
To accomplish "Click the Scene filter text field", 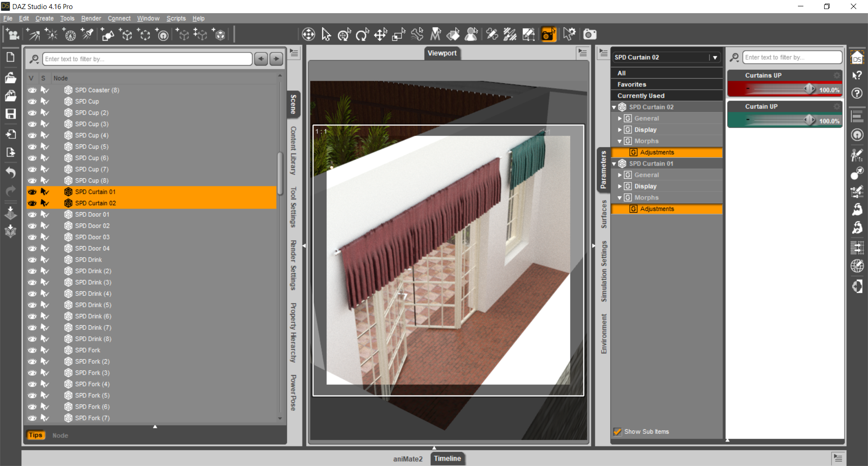I will pyautogui.click(x=147, y=59).
